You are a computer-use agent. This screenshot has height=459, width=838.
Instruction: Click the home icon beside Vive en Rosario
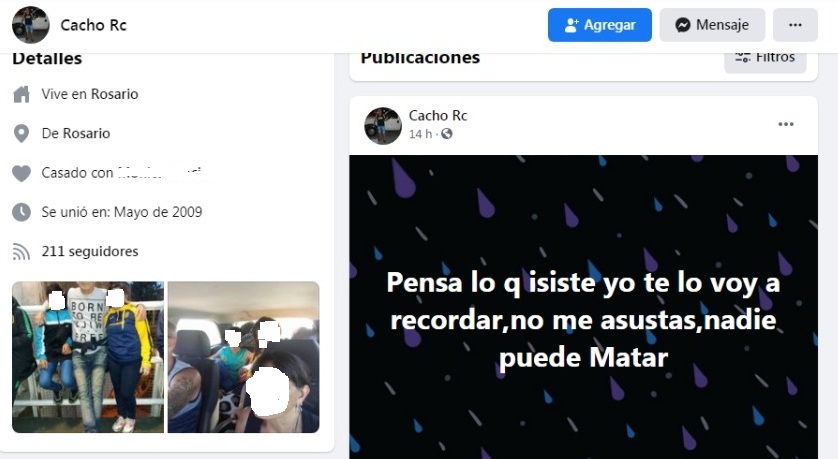coord(21,95)
